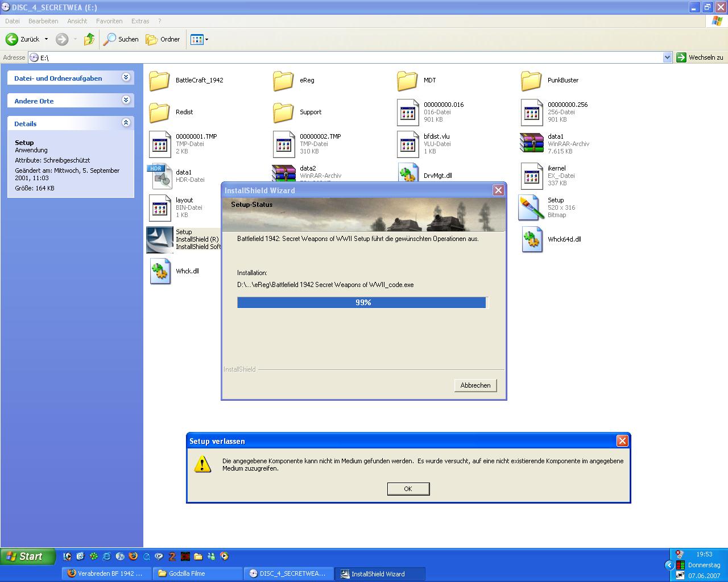Click the Whck64d.dll file icon
Viewport: 728px width, 582px height.
tap(531, 240)
